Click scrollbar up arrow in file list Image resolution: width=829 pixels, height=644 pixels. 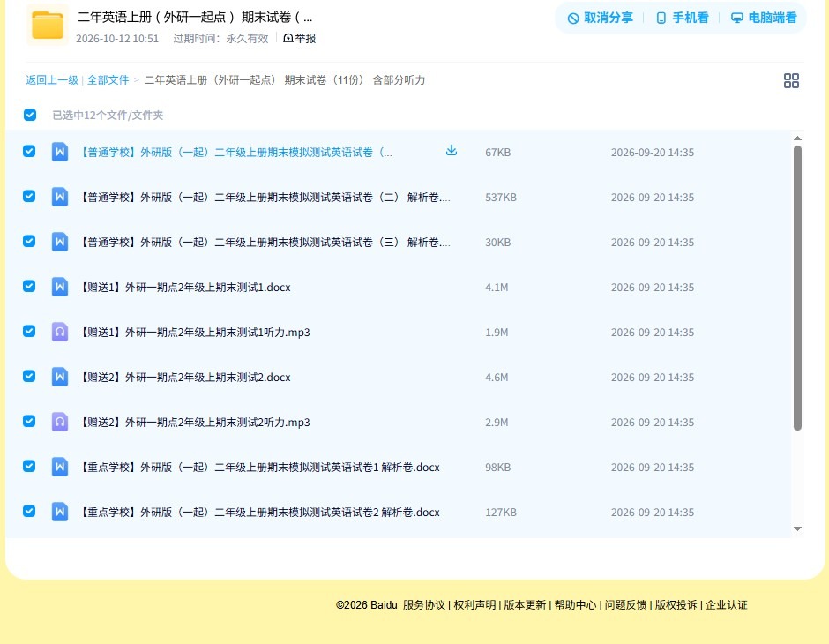(798, 139)
